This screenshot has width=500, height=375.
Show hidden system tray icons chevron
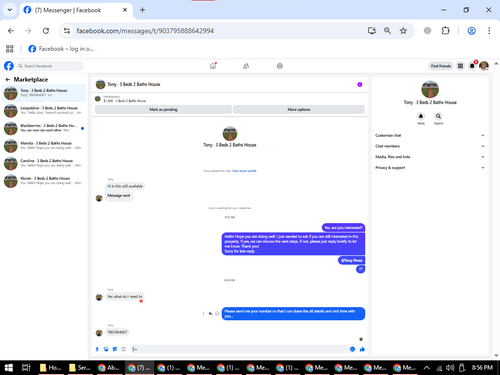pos(426,368)
